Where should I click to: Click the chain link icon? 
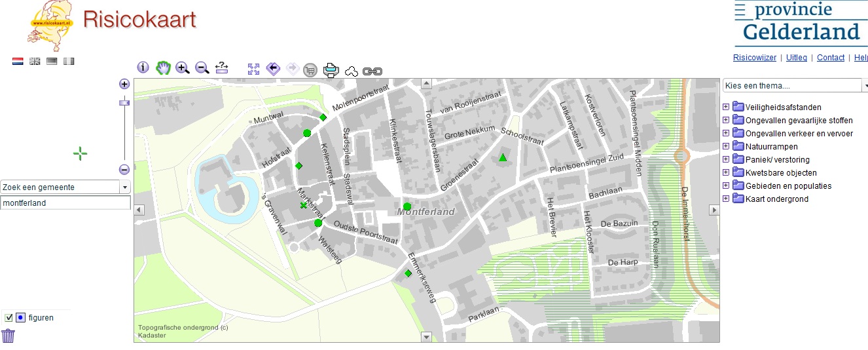tap(372, 71)
